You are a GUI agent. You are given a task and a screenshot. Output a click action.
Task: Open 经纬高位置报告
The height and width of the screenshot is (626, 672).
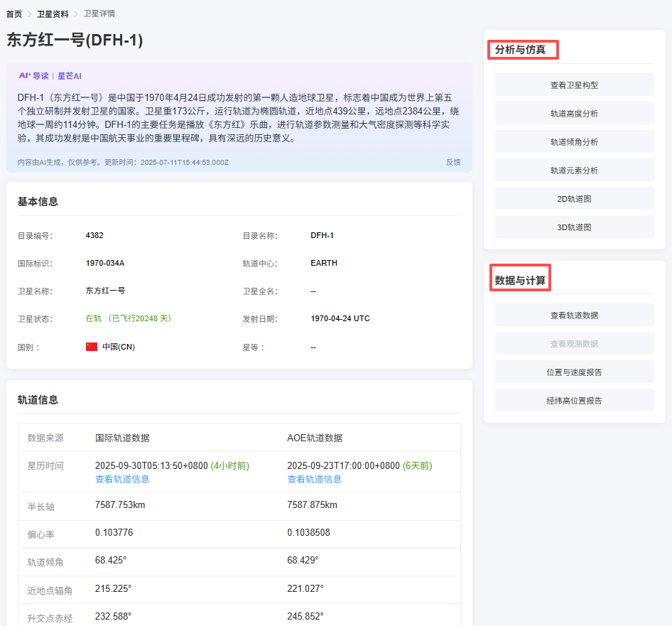coord(574,401)
